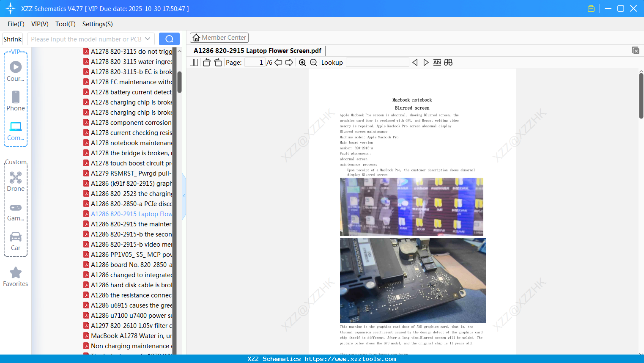The width and height of the screenshot is (644, 363).
Task: Click the Custom section label
Action: click(16, 162)
